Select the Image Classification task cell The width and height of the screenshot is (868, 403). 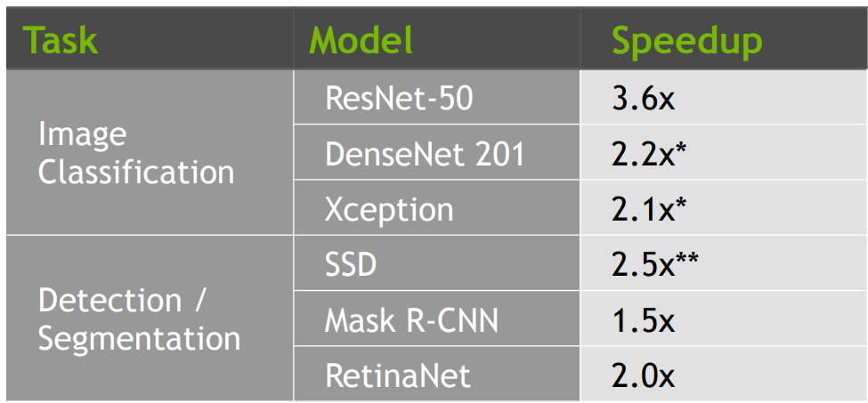coord(150,153)
